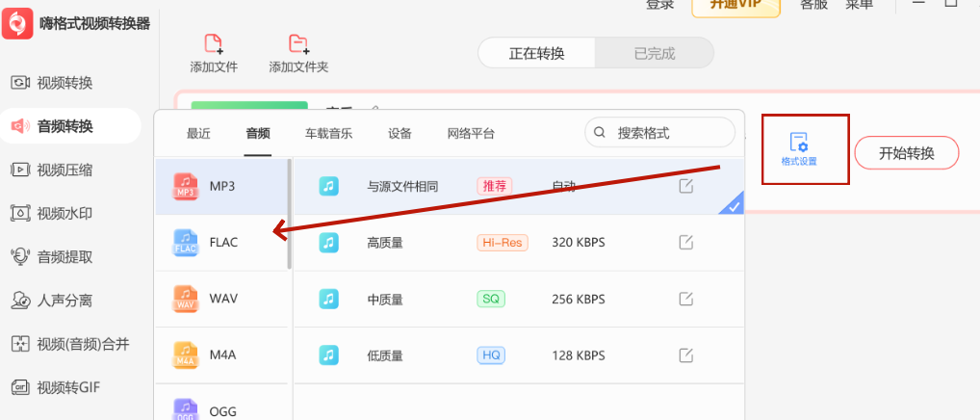This screenshot has width=980, height=420.
Task: Open the 菜单 menu
Action: click(860, 5)
